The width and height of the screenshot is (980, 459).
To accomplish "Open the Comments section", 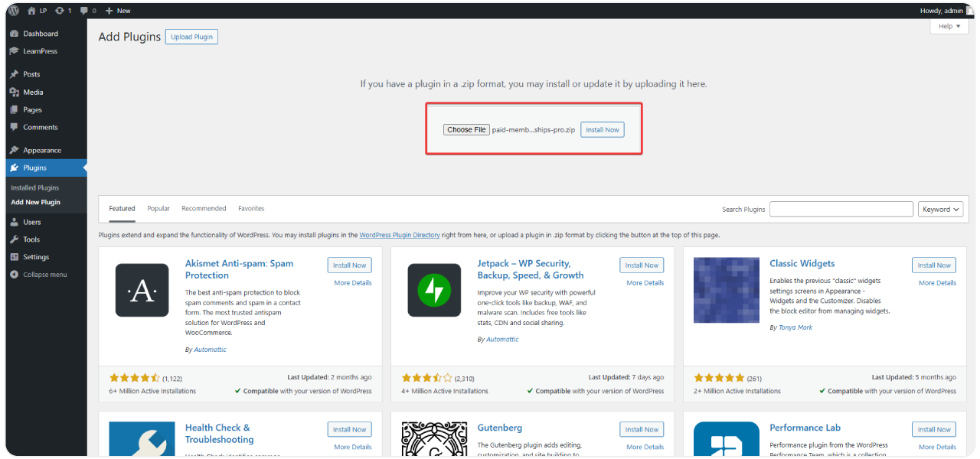I will click(x=38, y=128).
